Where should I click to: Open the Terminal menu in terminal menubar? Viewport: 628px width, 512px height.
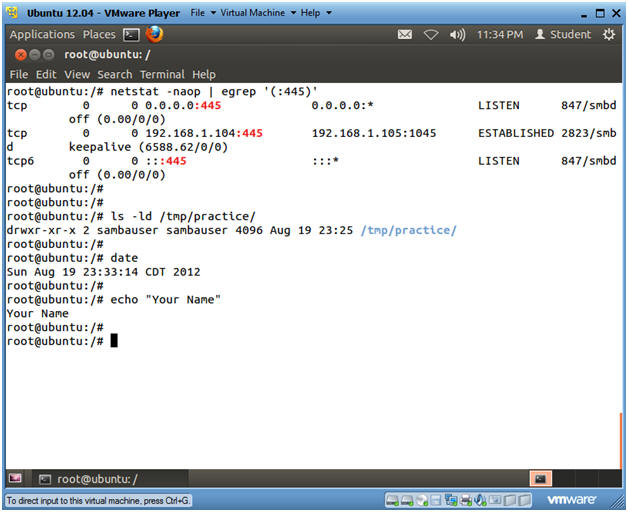click(x=162, y=75)
